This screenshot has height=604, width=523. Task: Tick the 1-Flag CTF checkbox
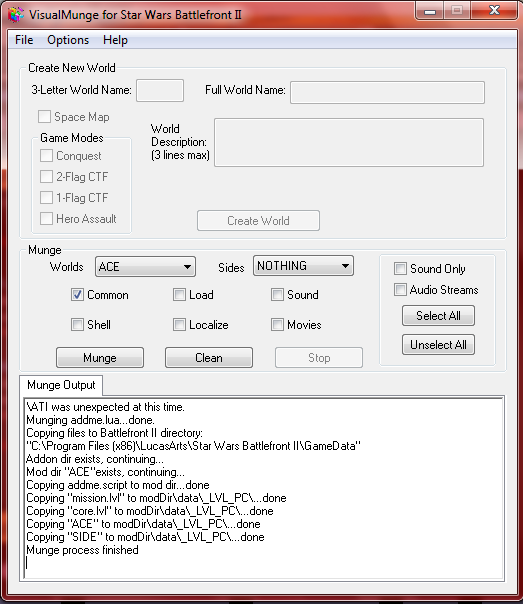point(47,198)
